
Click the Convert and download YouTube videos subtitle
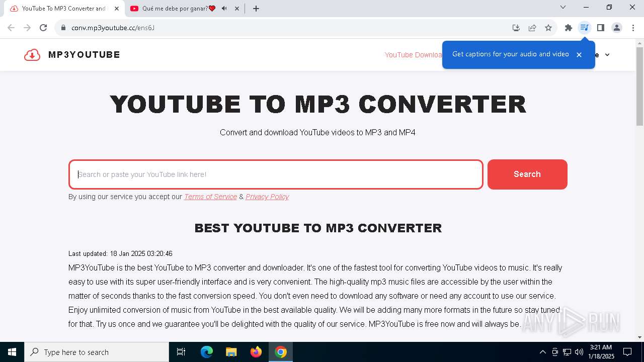coord(317,133)
